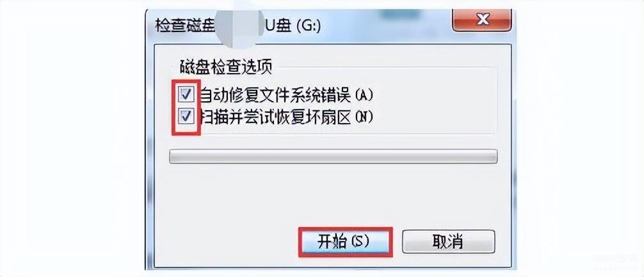644x277 pixels.
Task: Click the 扫描并尝试恢复坏扇区 label text
Action: [275, 118]
